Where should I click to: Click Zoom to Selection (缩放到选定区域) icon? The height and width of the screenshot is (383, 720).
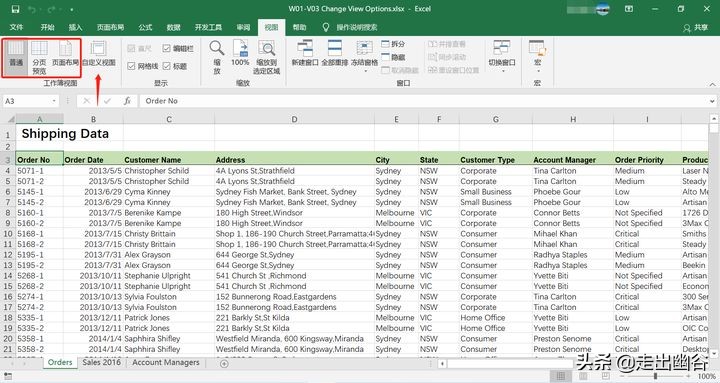[266, 57]
